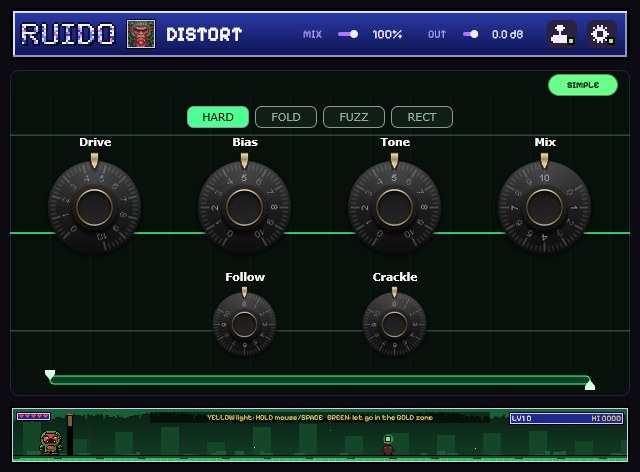Select RECT distortion mode
The image size is (640, 472).
coord(422,117)
